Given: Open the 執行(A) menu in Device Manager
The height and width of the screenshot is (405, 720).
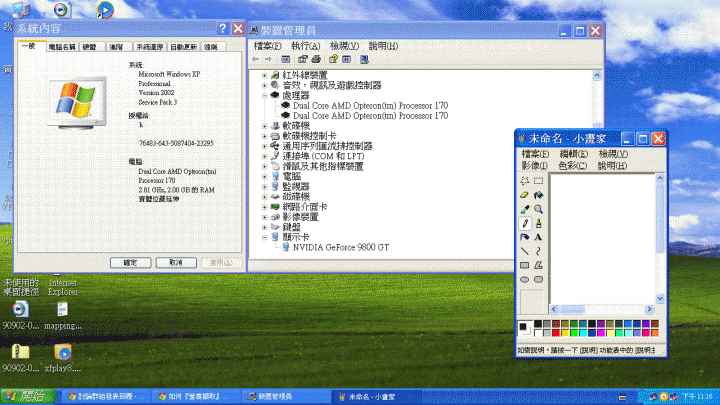Looking at the screenshot, I should click(305, 46).
